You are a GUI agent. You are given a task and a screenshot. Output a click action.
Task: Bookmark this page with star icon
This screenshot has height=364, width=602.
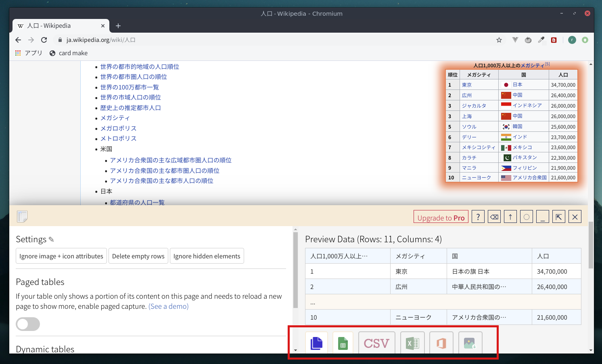point(499,40)
